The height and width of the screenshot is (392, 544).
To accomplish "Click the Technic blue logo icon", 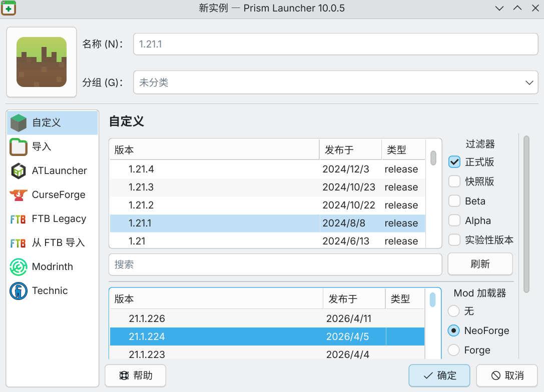I will (19, 291).
